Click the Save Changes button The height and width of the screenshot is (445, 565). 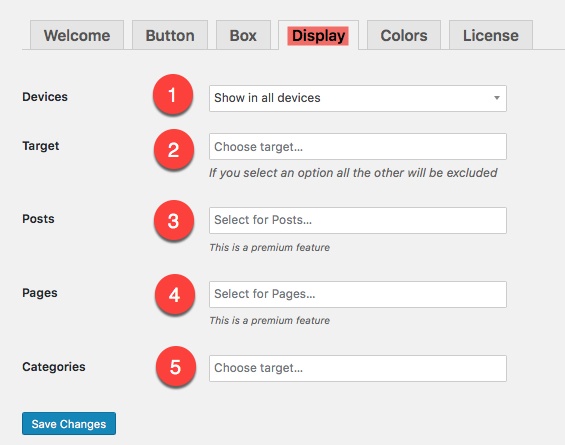(x=69, y=423)
